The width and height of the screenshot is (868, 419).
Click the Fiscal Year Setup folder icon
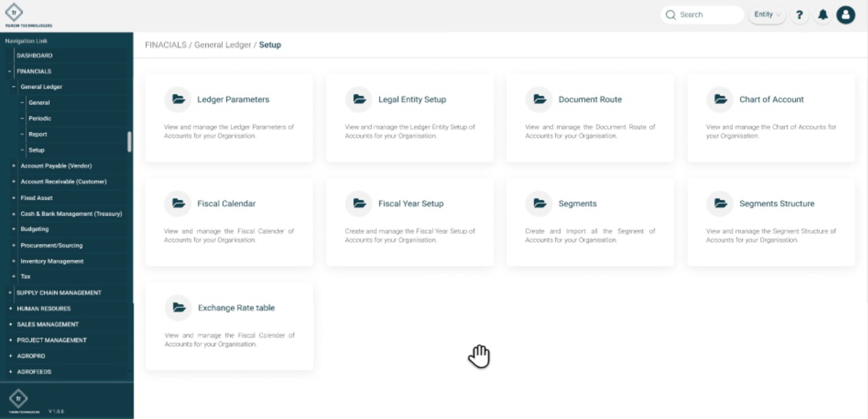pos(359,203)
